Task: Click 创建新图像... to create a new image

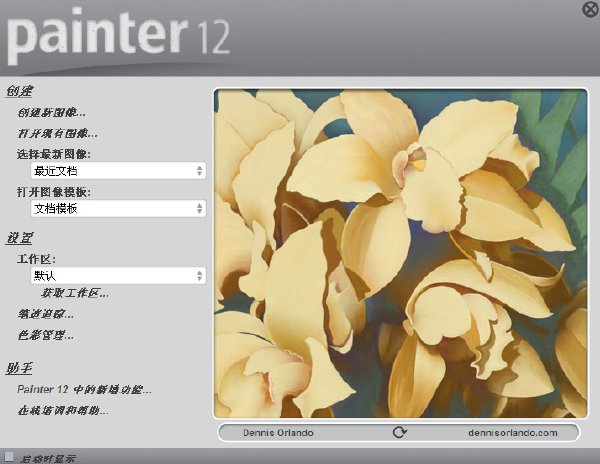Action: [52, 112]
